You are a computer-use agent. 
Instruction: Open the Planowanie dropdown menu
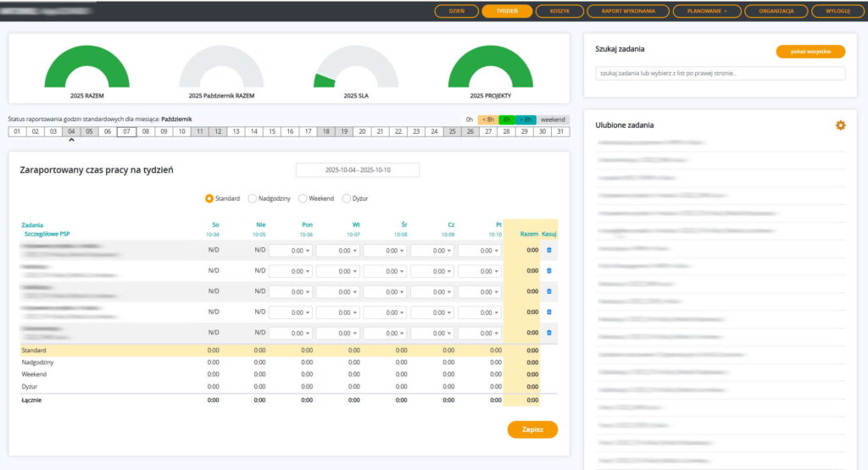coord(706,12)
